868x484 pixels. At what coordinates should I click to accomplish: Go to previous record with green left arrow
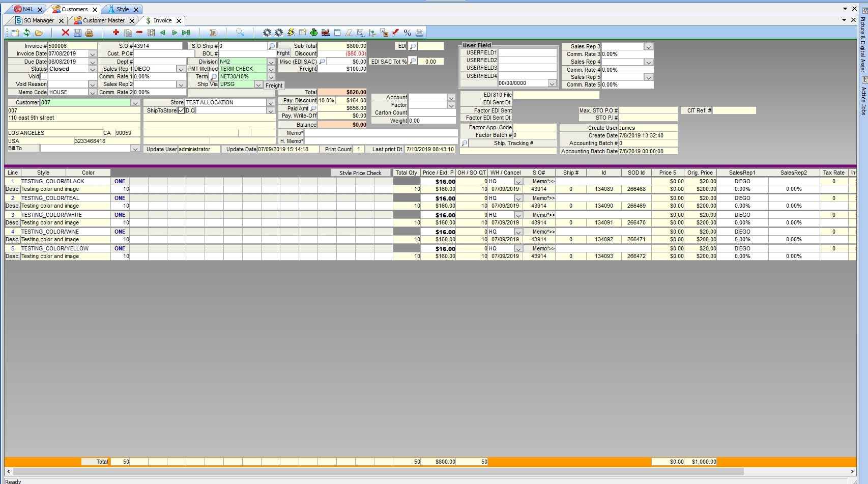(x=163, y=33)
